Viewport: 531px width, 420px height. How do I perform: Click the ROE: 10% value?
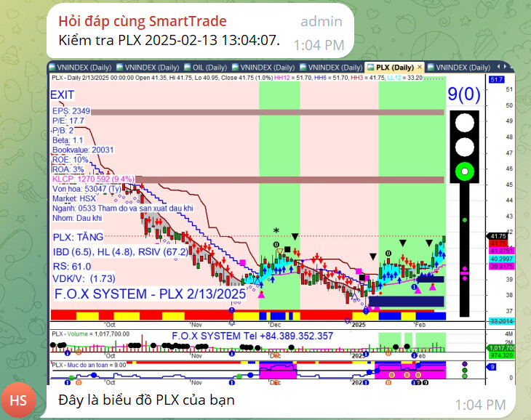(70, 160)
